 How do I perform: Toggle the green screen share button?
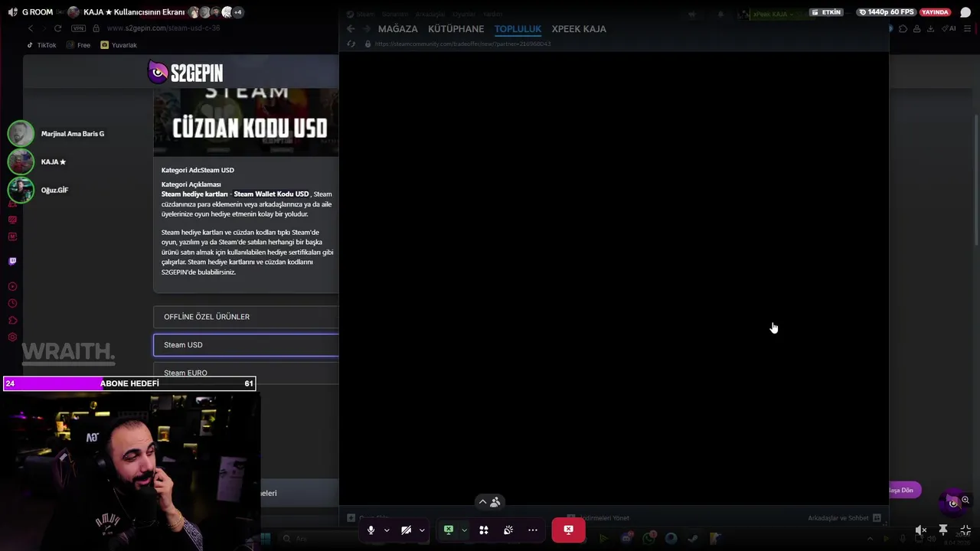point(449,530)
